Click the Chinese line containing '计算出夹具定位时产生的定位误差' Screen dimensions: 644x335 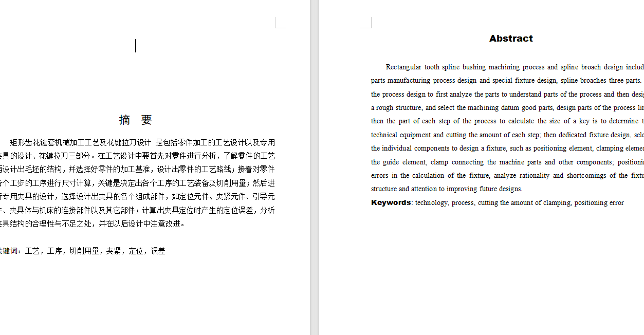pos(137,210)
